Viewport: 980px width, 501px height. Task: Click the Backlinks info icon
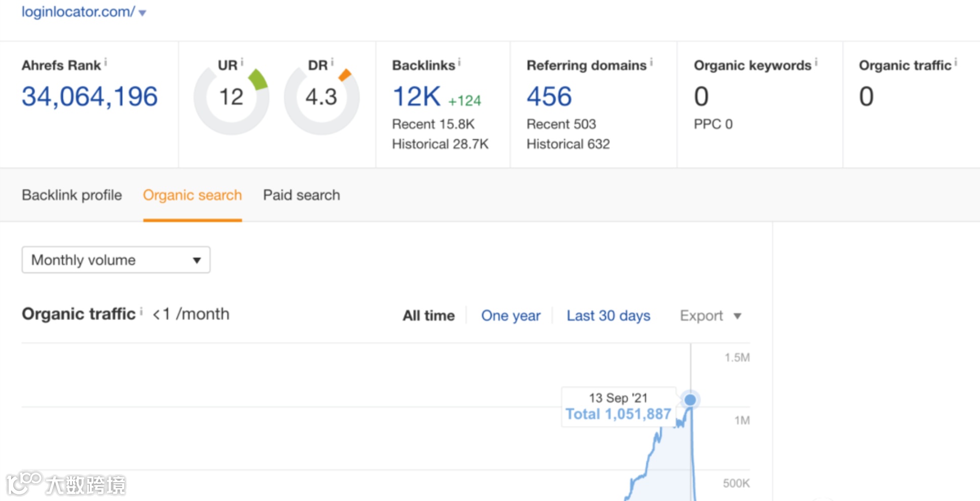coord(459,62)
